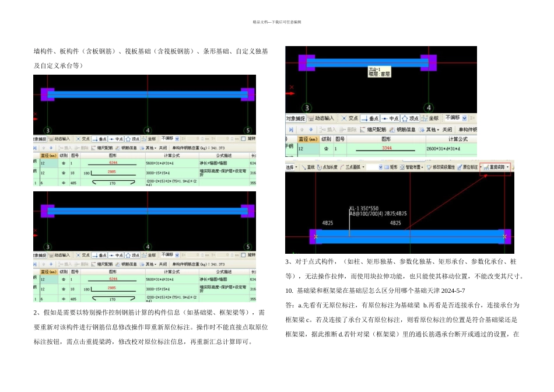Click 缩尺配筋 in JLQ-1 screenshot toolbar
The image size is (554, 392).
point(373,129)
